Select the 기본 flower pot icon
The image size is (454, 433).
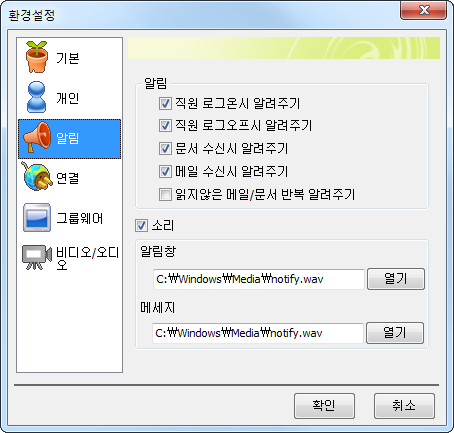(x=37, y=57)
